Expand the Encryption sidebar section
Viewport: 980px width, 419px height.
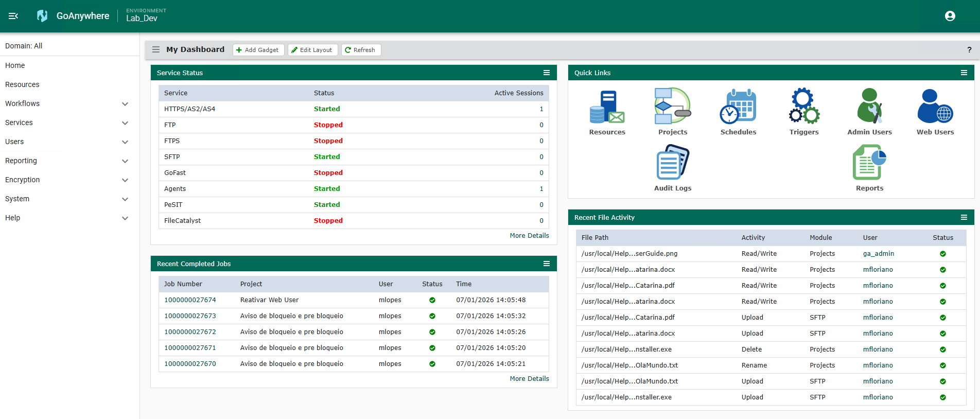point(125,180)
